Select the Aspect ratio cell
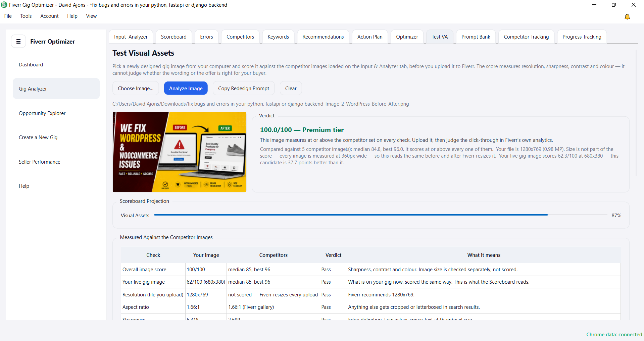644x341 pixels. point(153,307)
